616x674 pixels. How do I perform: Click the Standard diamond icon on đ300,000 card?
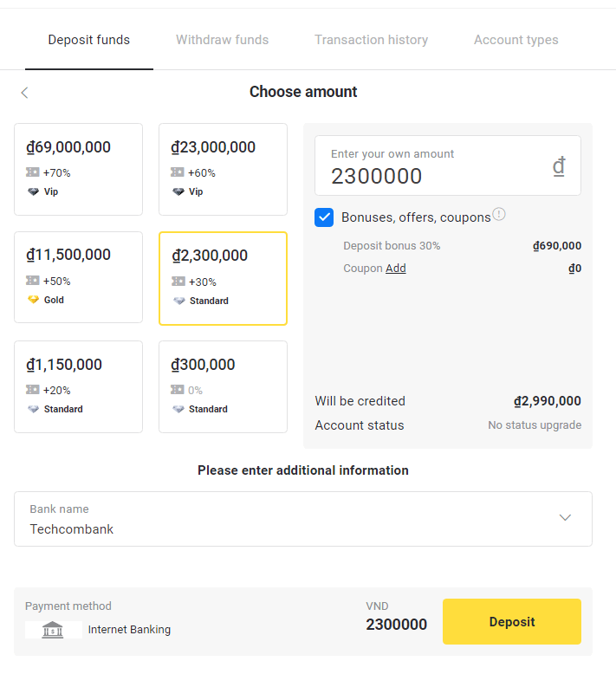click(x=178, y=409)
